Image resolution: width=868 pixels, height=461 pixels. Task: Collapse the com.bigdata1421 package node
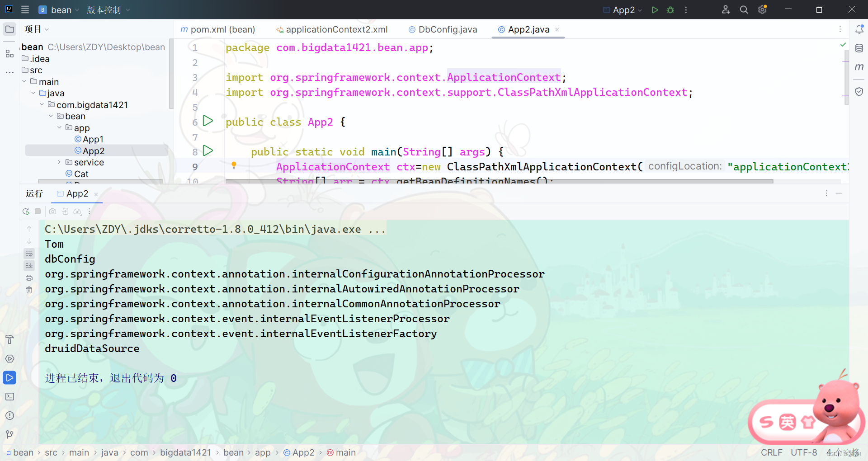[x=42, y=104]
